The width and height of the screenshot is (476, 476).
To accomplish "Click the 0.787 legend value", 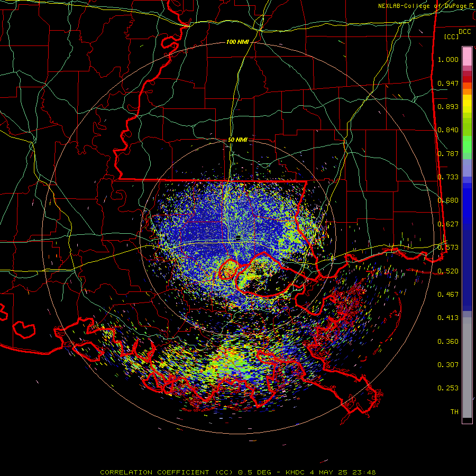I will (448, 153).
